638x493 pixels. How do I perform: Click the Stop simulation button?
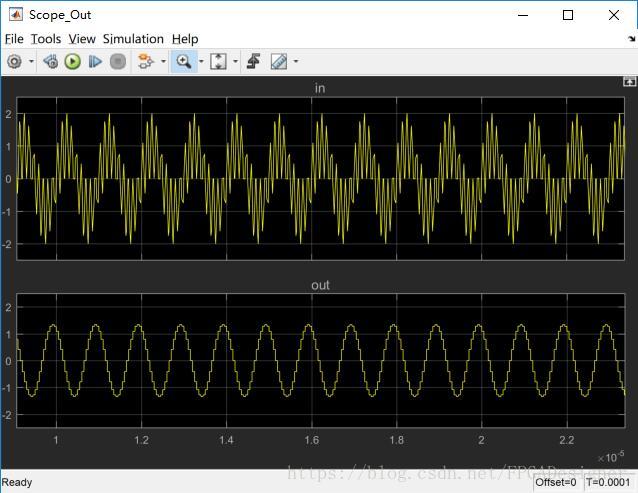coord(118,61)
